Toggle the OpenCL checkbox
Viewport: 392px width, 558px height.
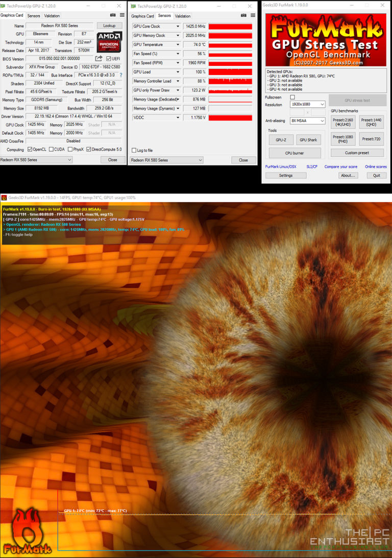30,150
